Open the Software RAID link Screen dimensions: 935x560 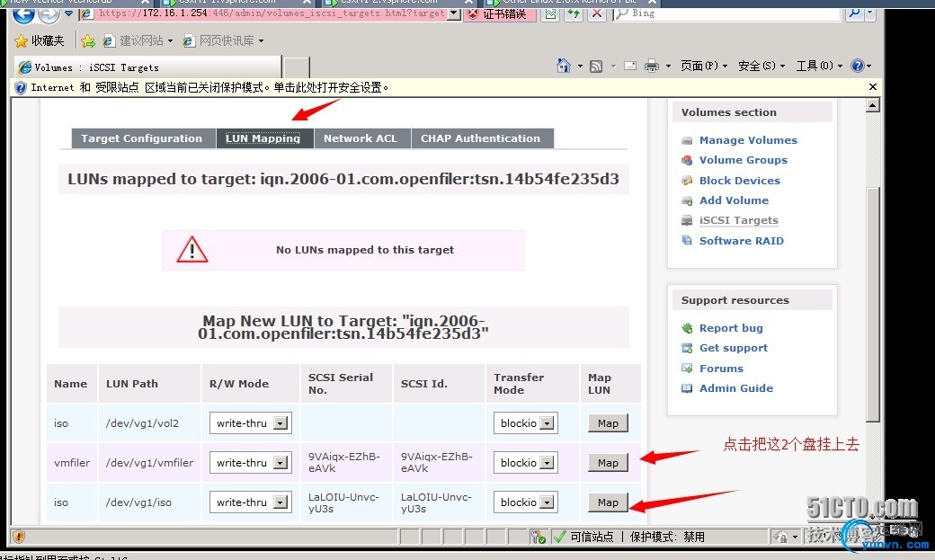(741, 241)
